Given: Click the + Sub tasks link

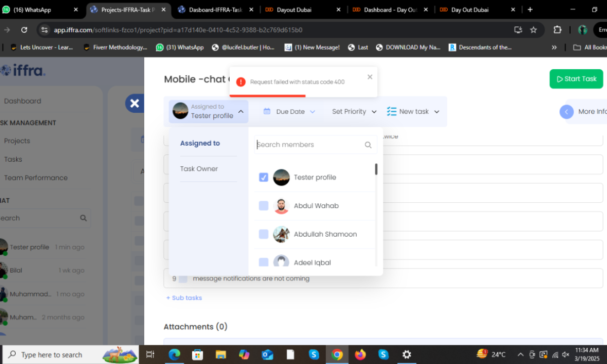Looking at the screenshot, I should (184, 298).
